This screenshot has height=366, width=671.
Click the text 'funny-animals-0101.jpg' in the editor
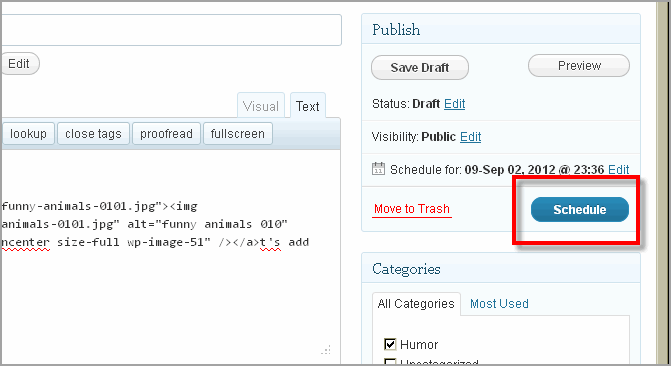coord(79,206)
